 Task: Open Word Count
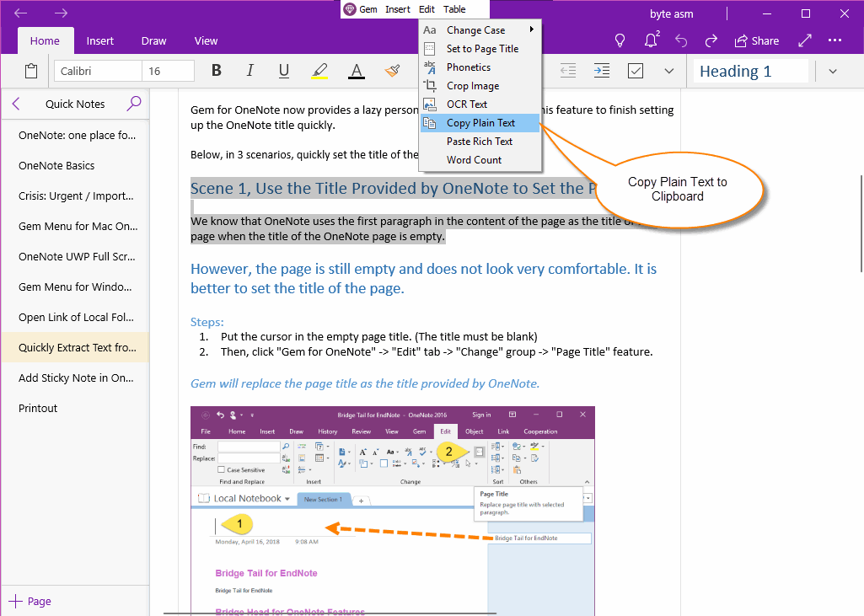click(480, 160)
